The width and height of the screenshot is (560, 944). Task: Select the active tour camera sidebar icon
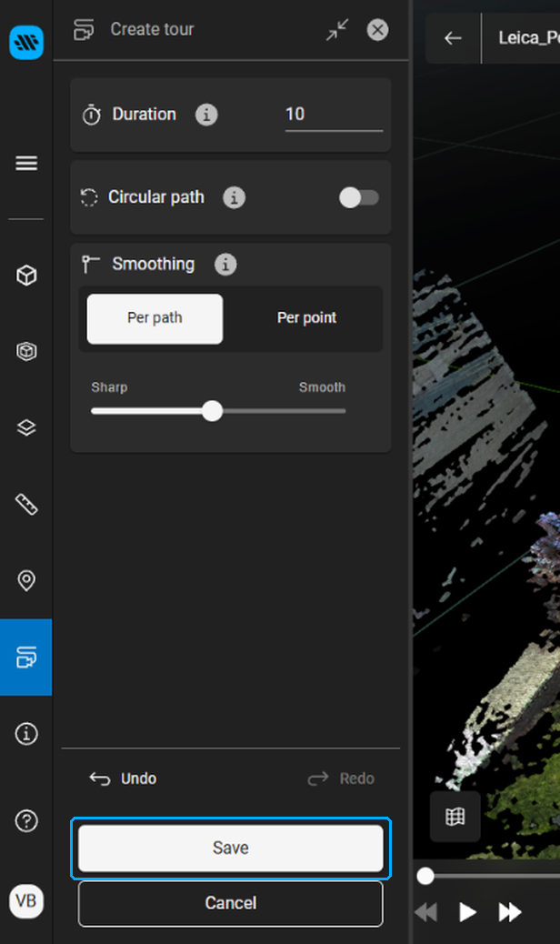coord(26,657)
